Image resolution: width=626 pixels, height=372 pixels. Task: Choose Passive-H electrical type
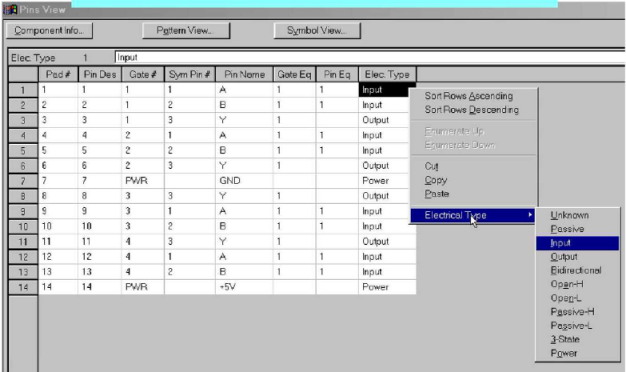[572, 312]
